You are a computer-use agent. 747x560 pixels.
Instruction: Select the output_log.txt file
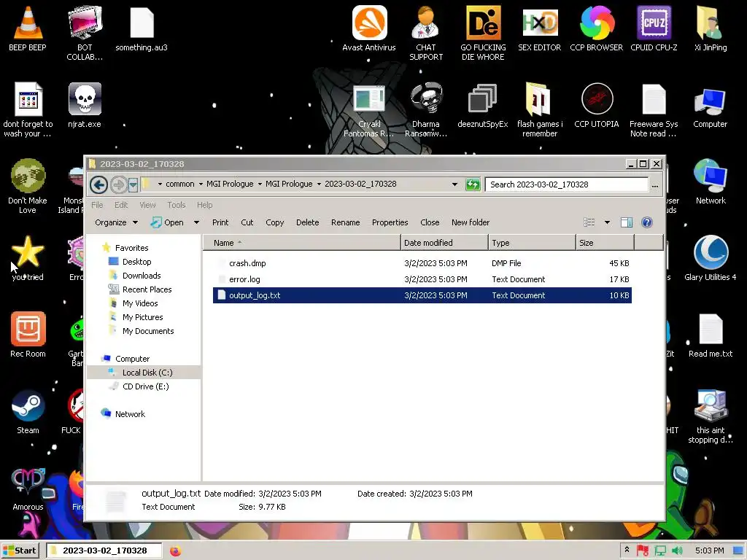click(422, 295)
